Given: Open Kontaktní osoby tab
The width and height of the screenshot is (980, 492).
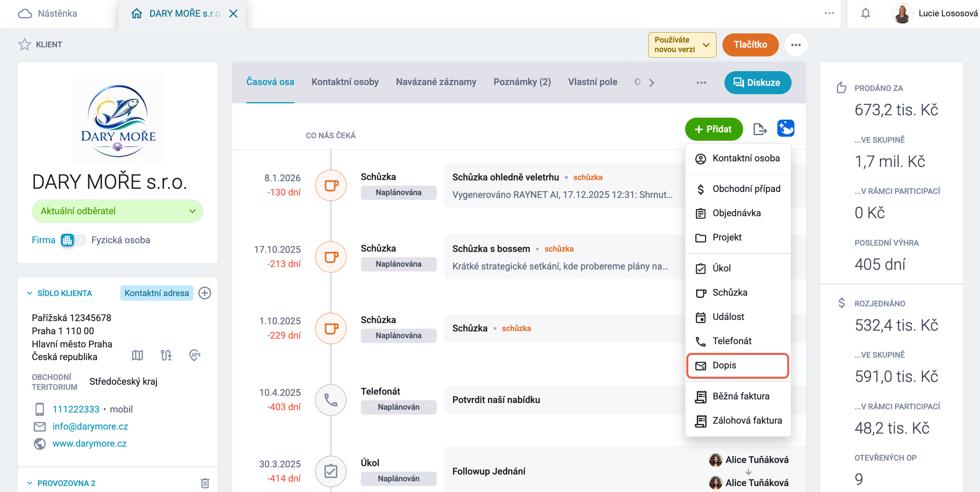Looking at the screenshot, I should (x=345, y=82).
